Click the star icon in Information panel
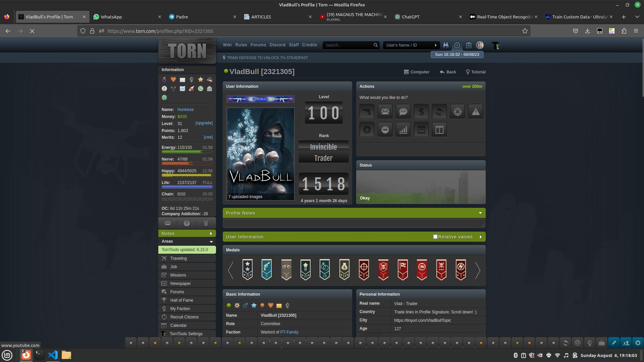The image size is (644, 362). click(x=201, y=79)
